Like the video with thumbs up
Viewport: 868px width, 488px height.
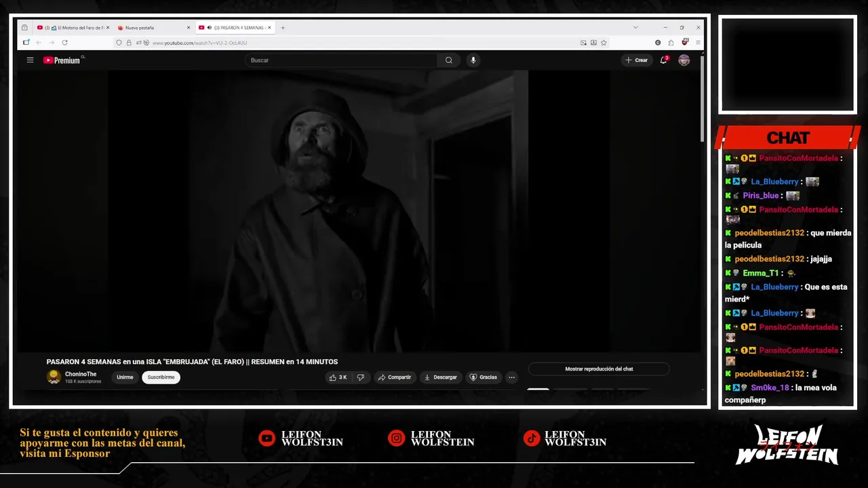pyautogui.click(x=338, y=378)
